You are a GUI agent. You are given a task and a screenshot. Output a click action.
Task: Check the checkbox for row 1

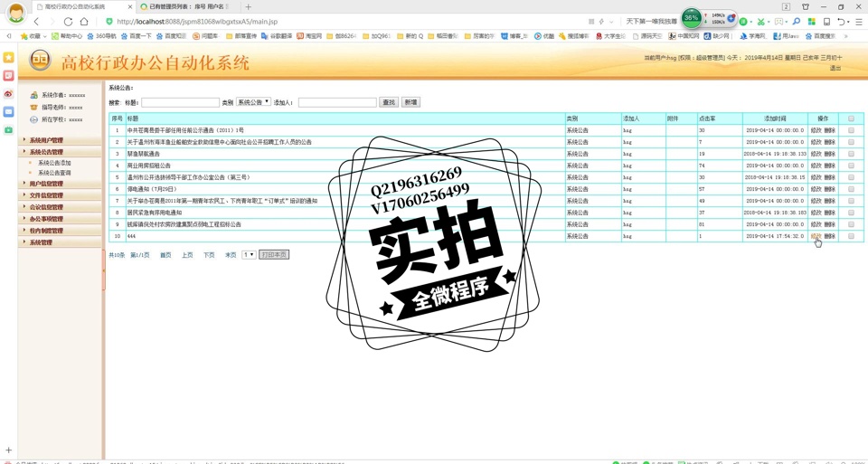[851, 130]
